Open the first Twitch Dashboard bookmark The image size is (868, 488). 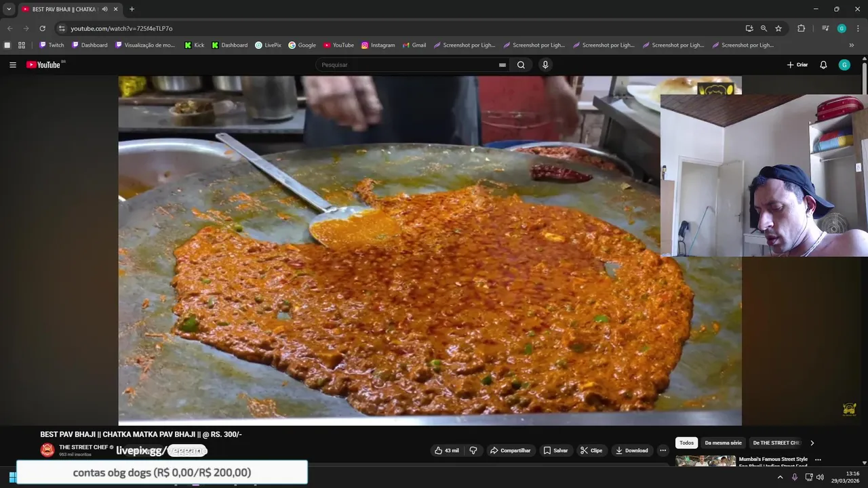coord(90,45)
